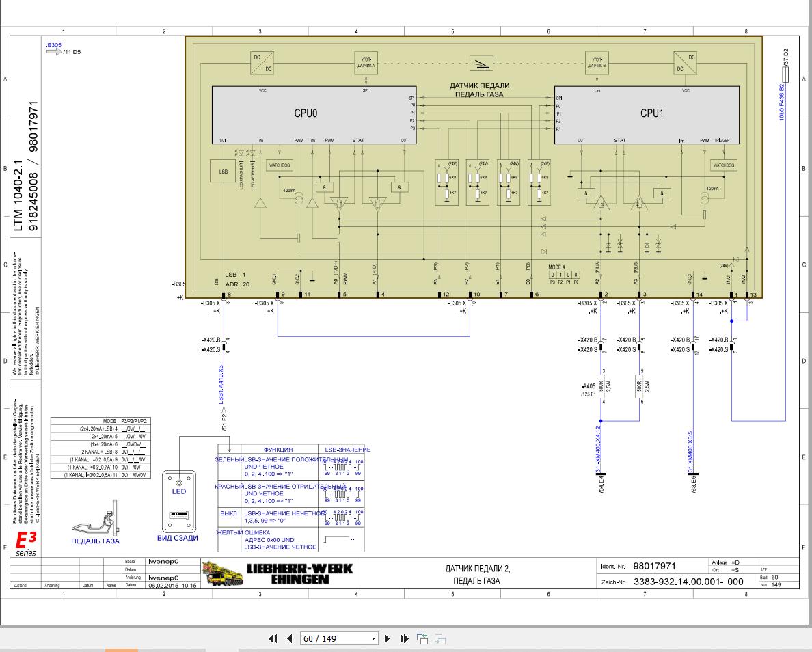
Task: Click the ЗЕЛЕНЫЙ row label
Action: pyautogui.click(x=229, y=459)
